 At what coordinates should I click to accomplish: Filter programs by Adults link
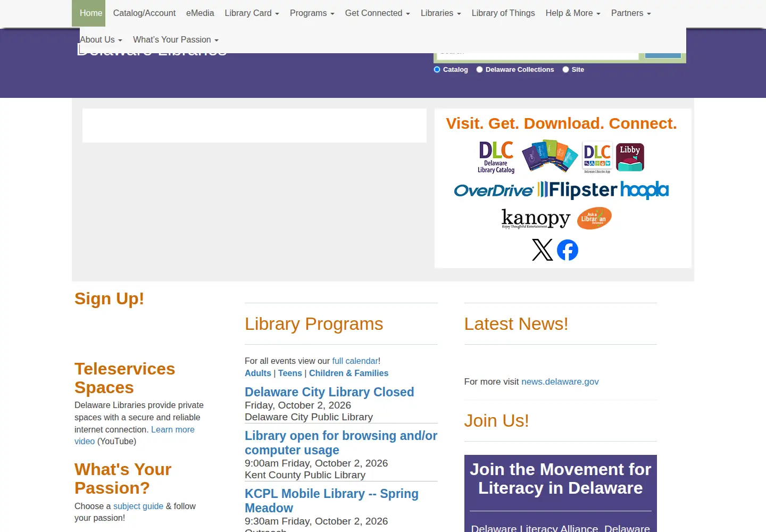point(258,373)
